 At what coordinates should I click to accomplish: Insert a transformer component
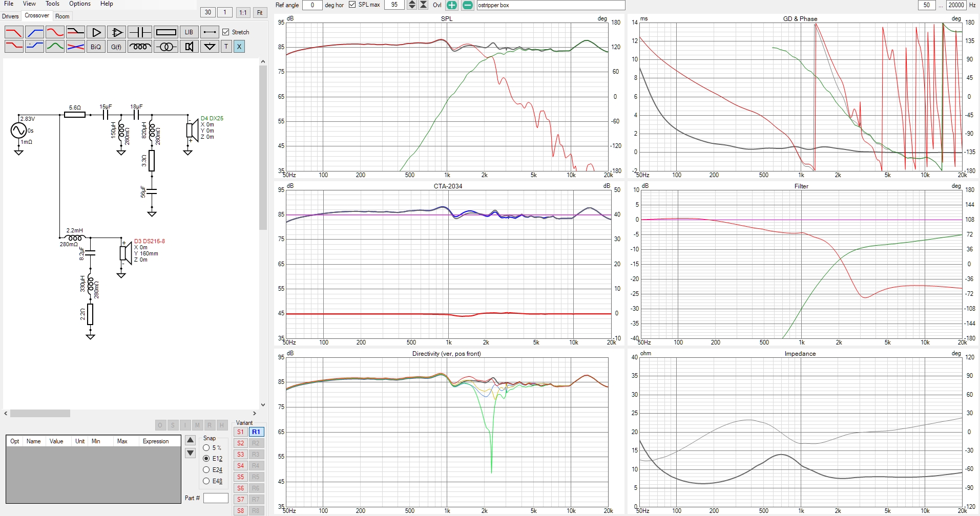pyautogui.click(x=166, y=47)
